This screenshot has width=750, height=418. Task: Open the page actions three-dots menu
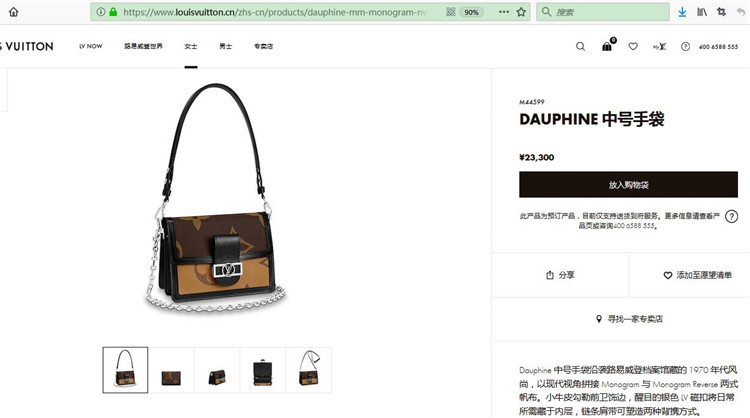[x=504, y=12]
